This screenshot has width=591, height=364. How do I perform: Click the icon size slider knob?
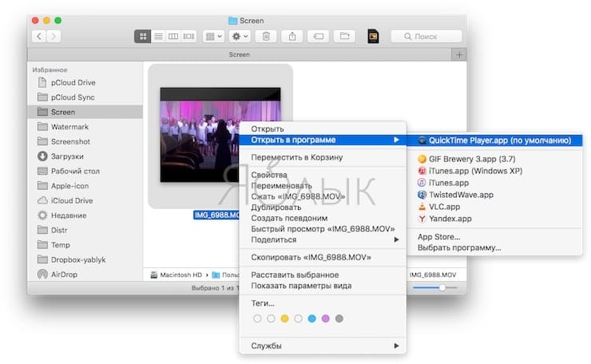point(442,288)
